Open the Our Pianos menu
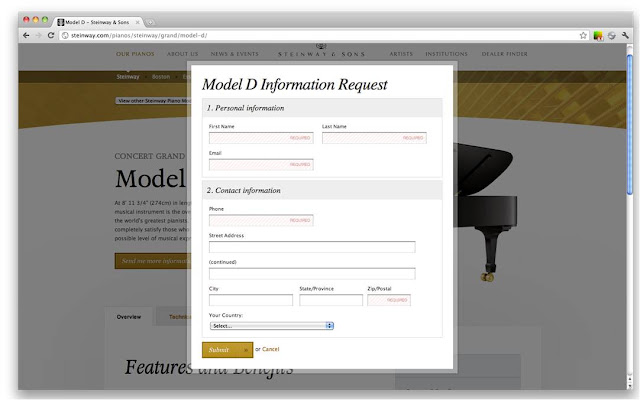 (x=135, y=54)
